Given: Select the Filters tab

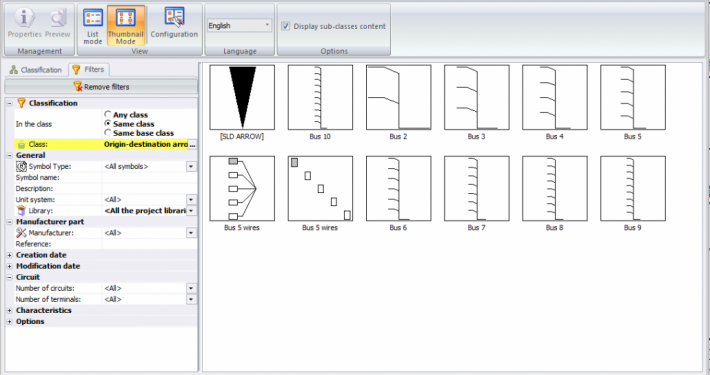Looking at the screenshot, I should pos(89,69).
